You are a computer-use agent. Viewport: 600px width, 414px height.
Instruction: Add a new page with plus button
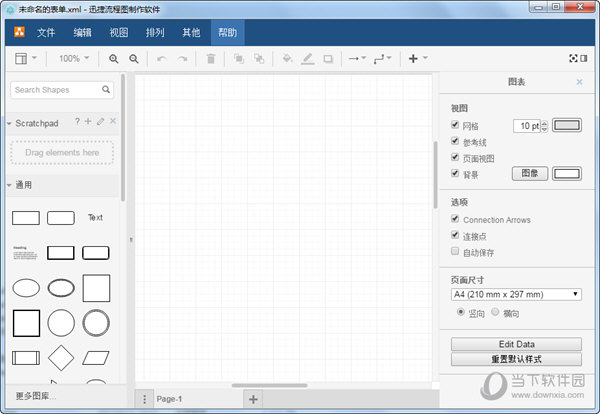tap(253, 399)
